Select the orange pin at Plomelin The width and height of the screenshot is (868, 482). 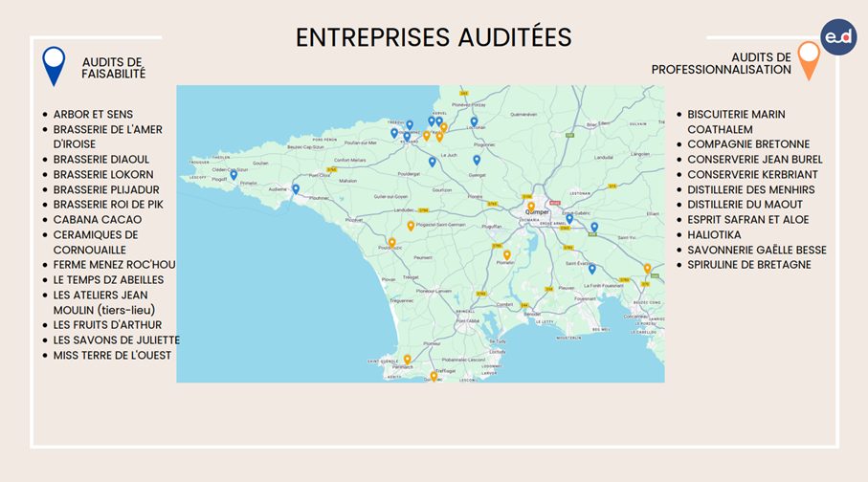[x=506, y=255]
